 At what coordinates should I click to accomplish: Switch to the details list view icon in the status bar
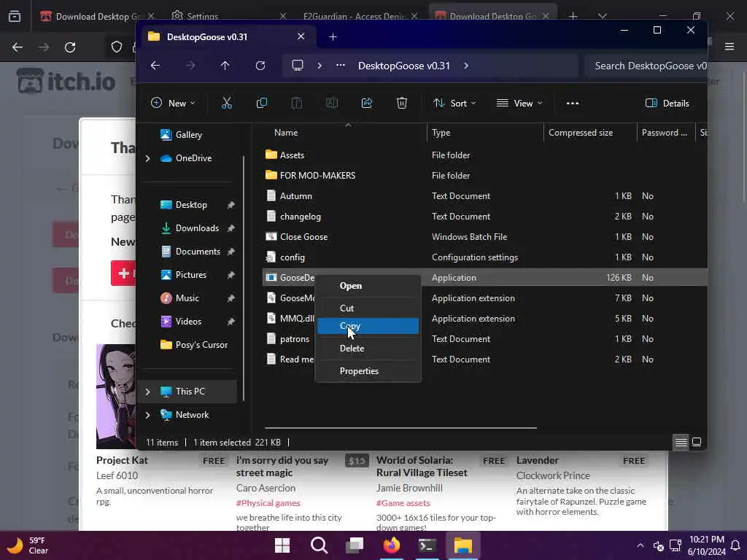681,443
